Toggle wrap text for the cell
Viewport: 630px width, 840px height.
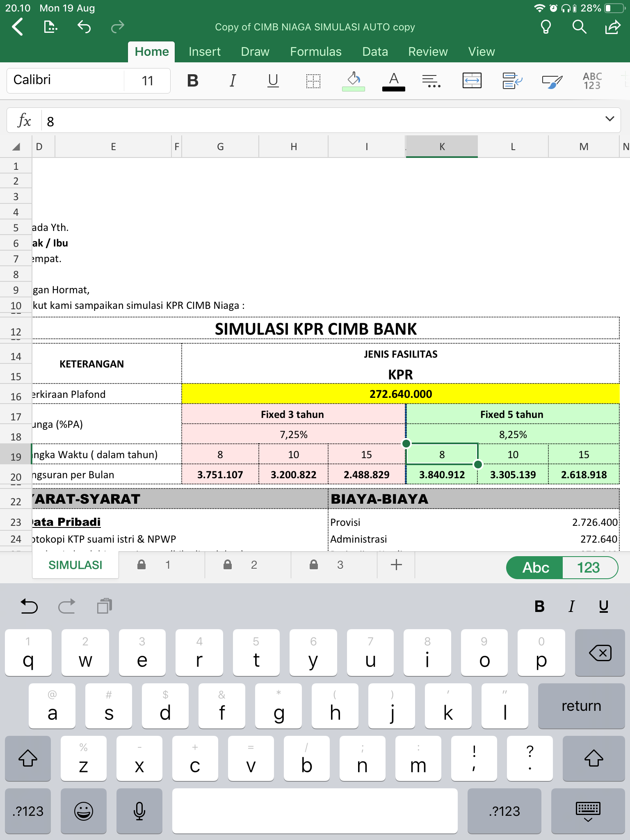tap(512, 80)
